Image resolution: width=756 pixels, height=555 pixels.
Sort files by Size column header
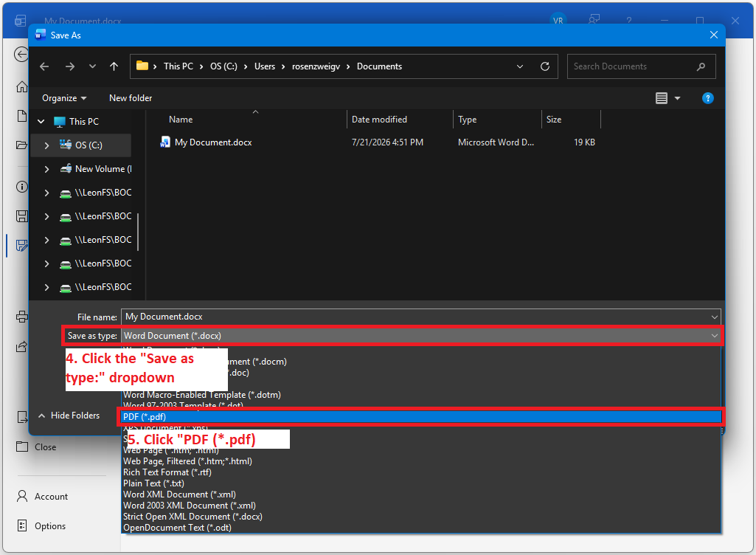[553, 120]
